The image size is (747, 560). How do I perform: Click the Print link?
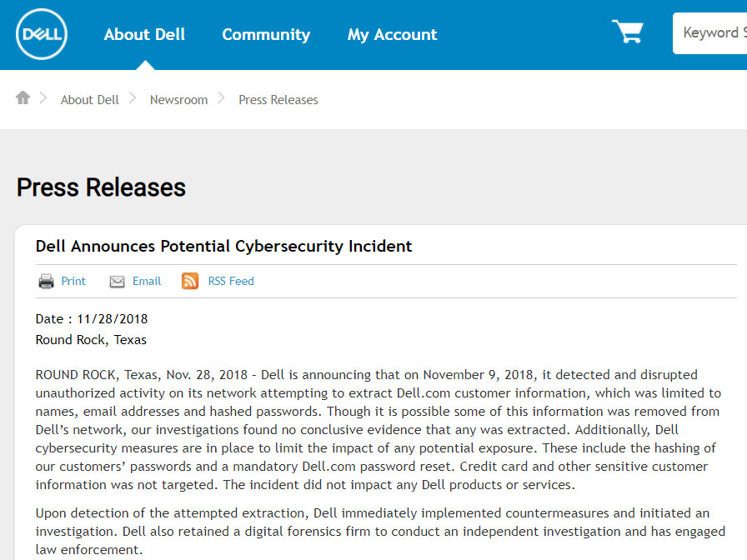(x=73, y=281)
